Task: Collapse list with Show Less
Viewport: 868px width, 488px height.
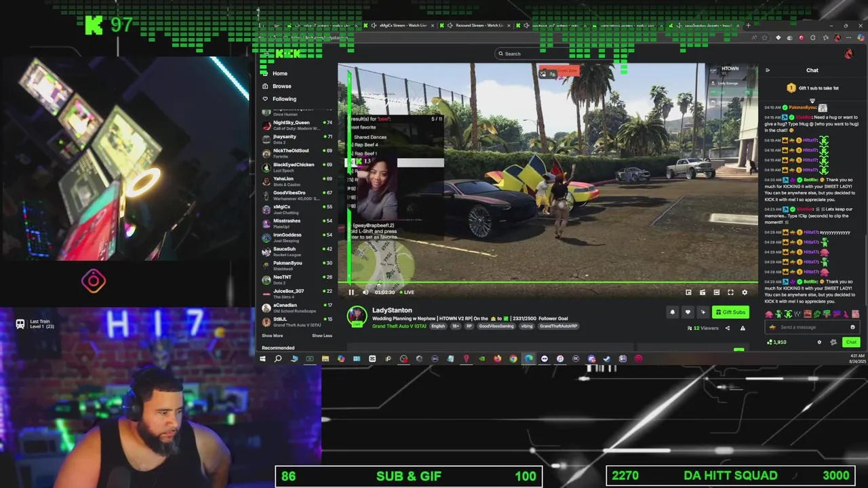Action: 322,335
